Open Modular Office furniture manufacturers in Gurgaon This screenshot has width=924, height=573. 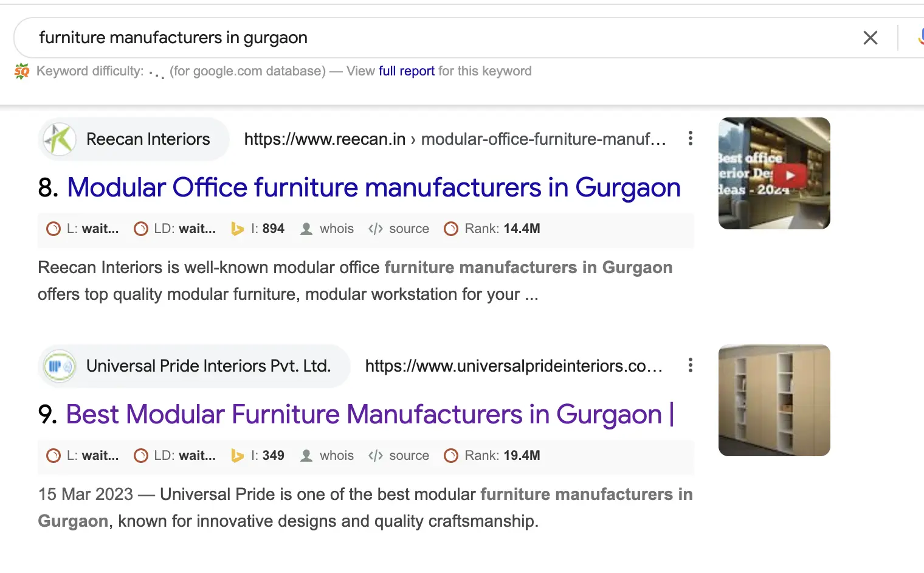pos(373,187)
